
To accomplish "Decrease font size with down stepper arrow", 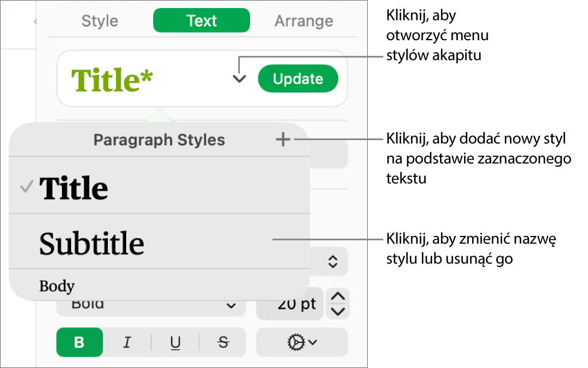I will pyautogui.click(x=338, y=311).
